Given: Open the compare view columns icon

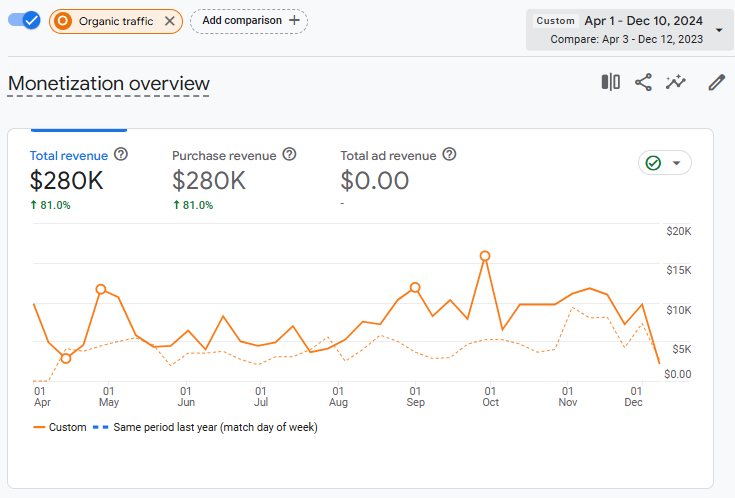Looking at the screenshot, I should (610, 83).
